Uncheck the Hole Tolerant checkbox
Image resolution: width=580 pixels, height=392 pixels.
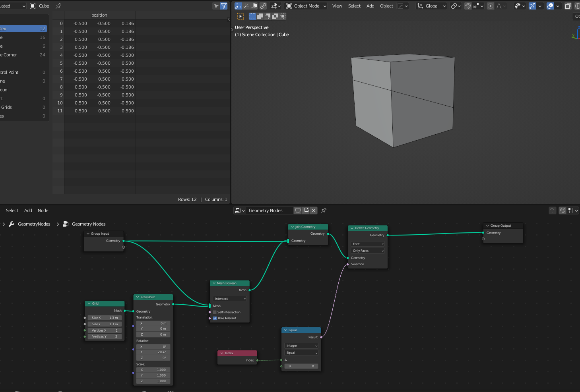point(215,318)
